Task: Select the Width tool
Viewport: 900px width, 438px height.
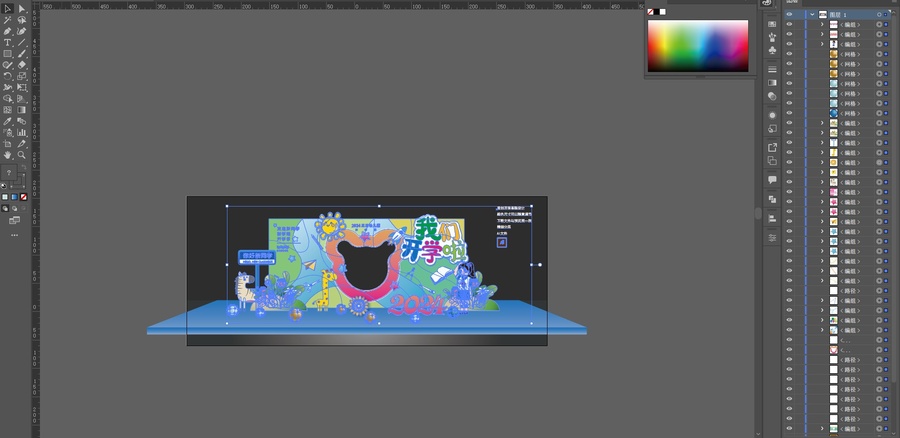Action: click(x=7, y=87)
